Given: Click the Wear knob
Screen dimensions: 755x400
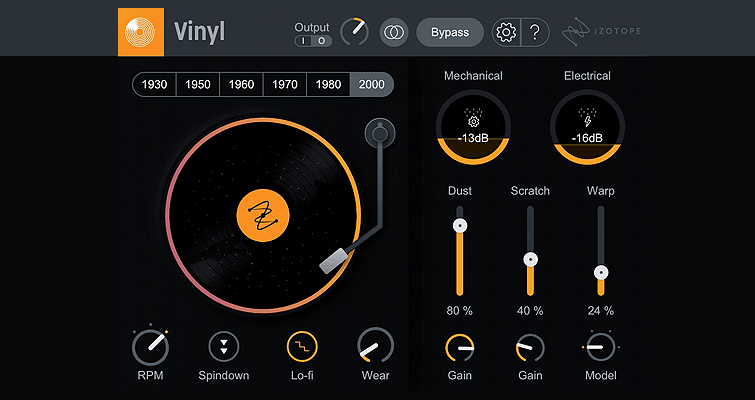Looking at the screenshot, I should click(x=375, y=347).
